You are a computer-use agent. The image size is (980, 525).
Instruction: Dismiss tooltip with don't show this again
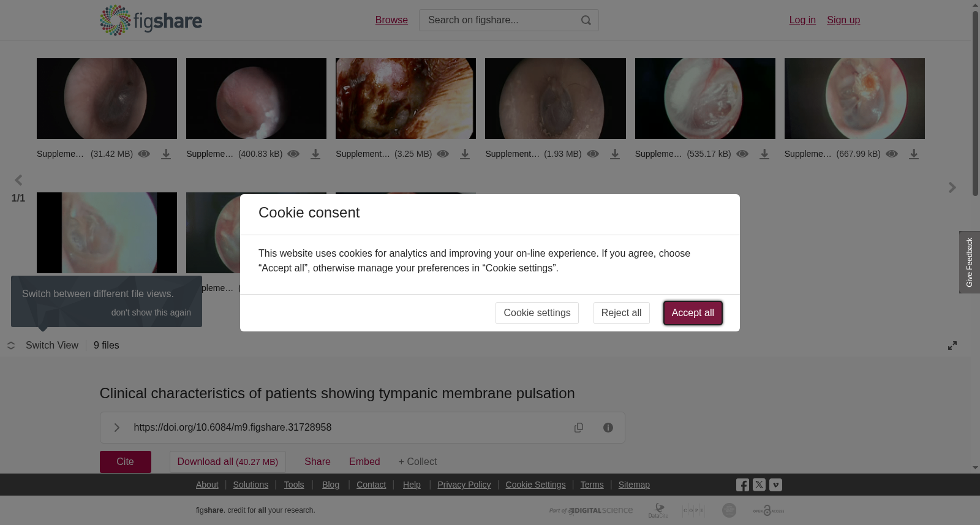(x=151, y=312)
